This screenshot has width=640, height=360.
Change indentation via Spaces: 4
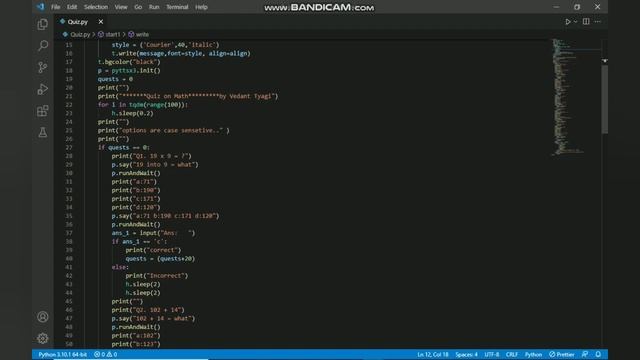[x=467, y=354]
